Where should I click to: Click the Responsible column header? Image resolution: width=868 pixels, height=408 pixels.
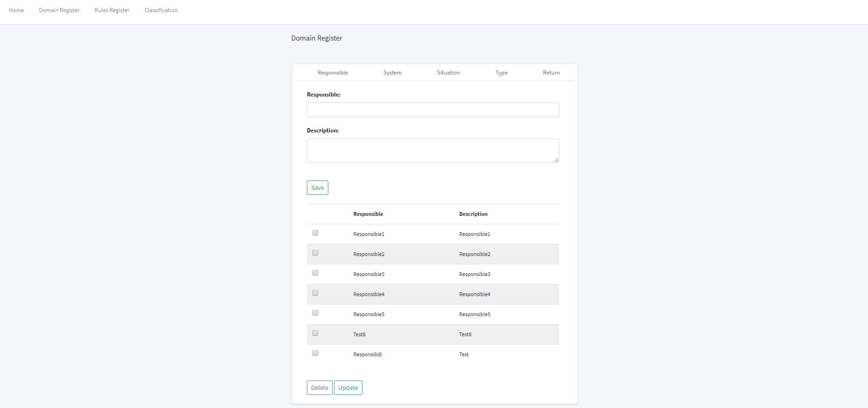[368, 214]
